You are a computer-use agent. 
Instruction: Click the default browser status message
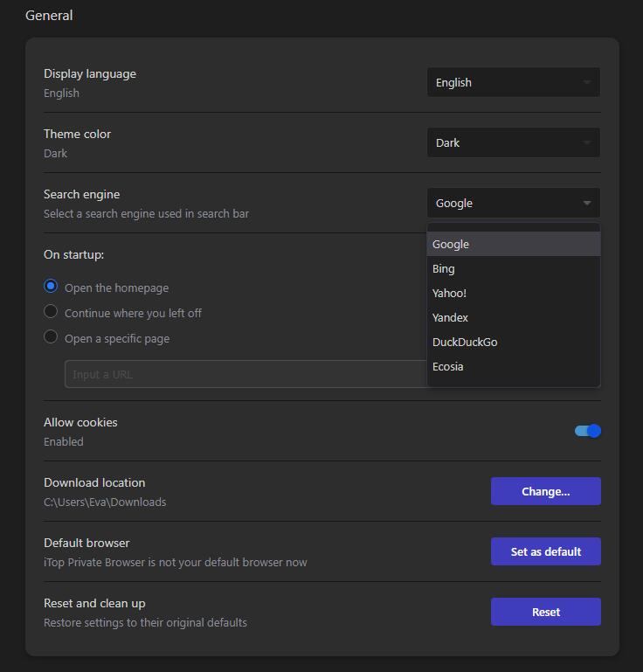point(176,562)
